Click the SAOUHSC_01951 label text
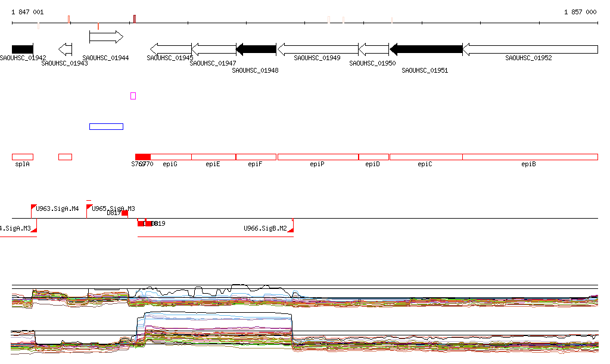The width and height of the screenshot is (610, 364). [x=425, y=70]
